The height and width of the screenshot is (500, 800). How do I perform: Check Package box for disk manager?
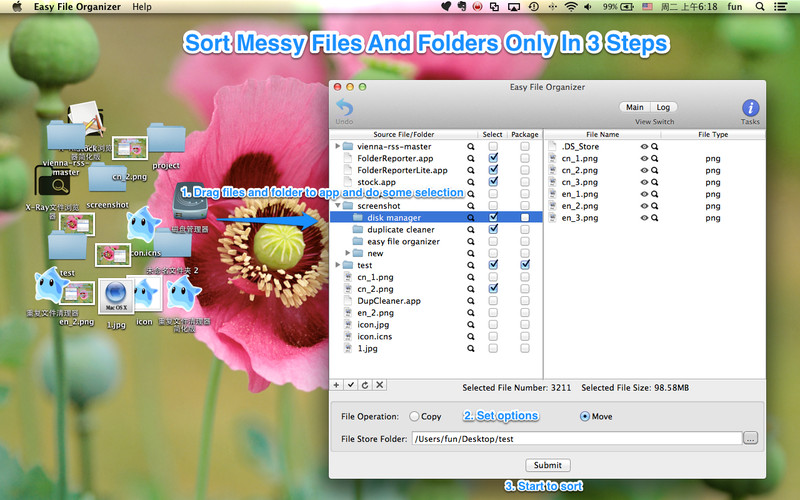(x=525, y=217)
